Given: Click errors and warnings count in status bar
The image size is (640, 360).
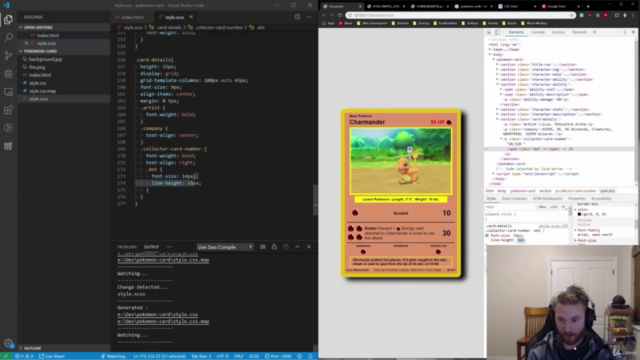Looking at the screenshot, I should tap(24, 356).
